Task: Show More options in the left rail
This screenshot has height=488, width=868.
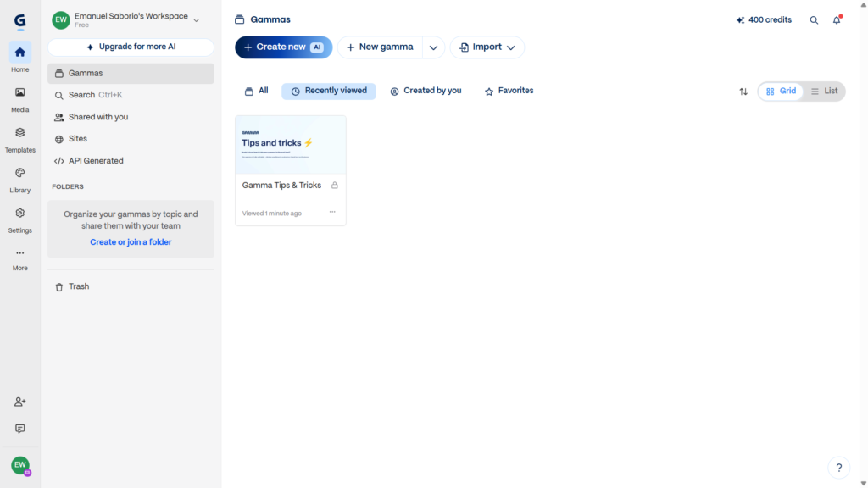Action: click(20, 259)
